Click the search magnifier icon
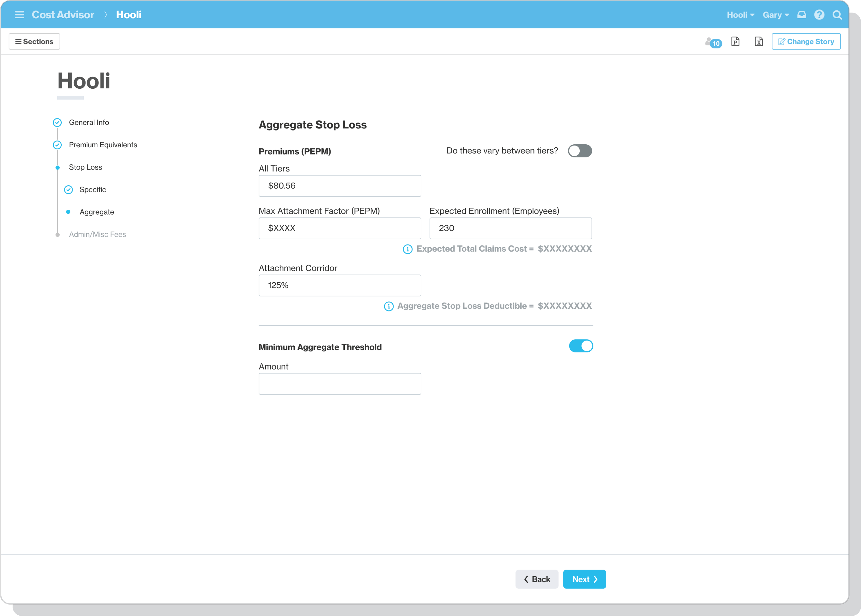 [x=837, y=15]
